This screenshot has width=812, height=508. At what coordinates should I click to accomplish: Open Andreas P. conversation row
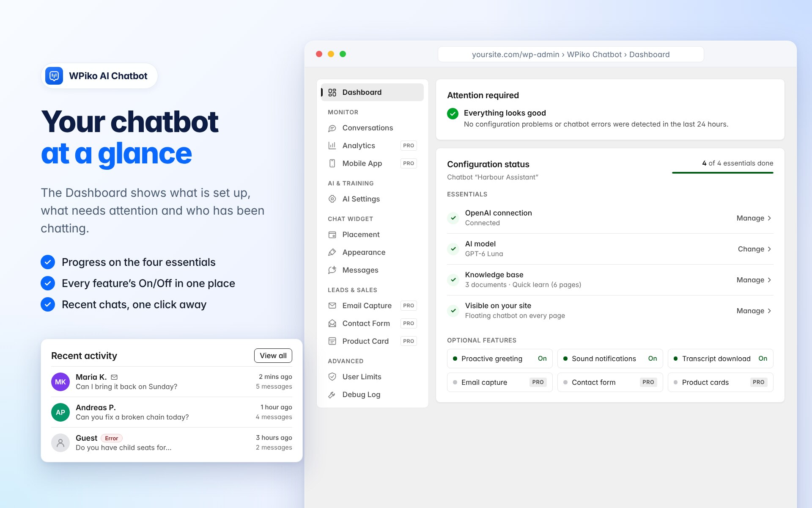(x=172, y=412)
